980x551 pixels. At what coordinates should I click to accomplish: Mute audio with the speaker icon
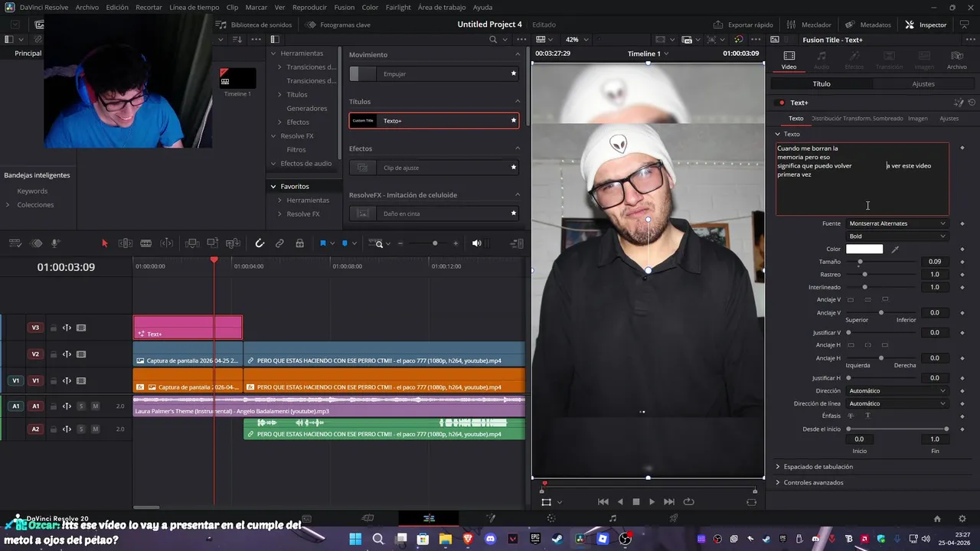[x=476, y=243]
